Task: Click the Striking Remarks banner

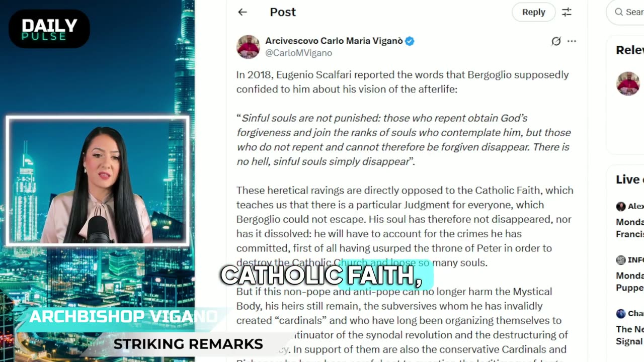Action: pos(188,344)
